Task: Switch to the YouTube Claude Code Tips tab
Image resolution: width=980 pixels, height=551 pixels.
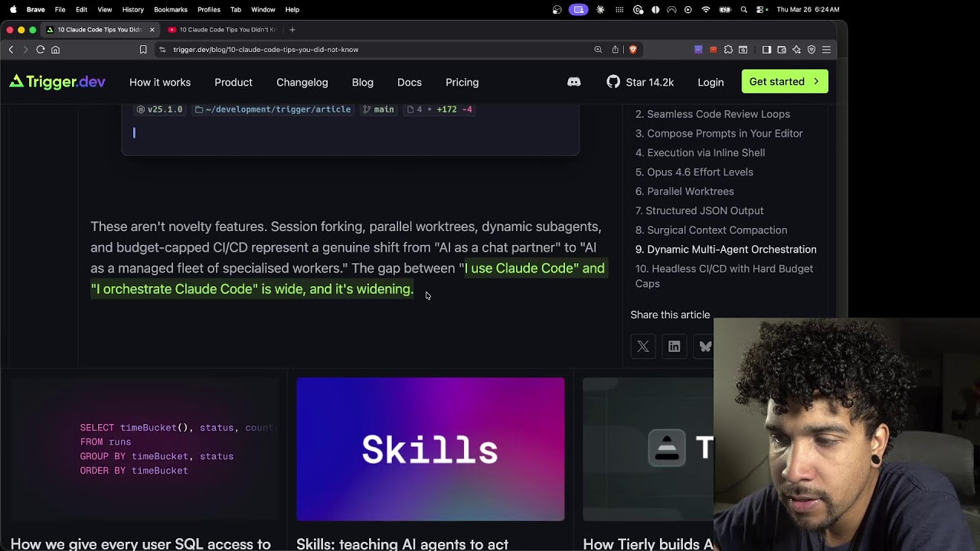Action: coord(222,30)
